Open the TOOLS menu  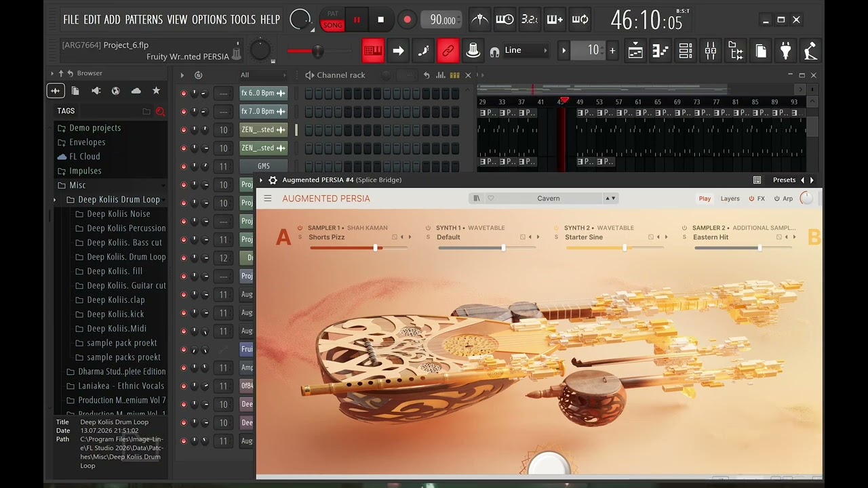[243, 20]
